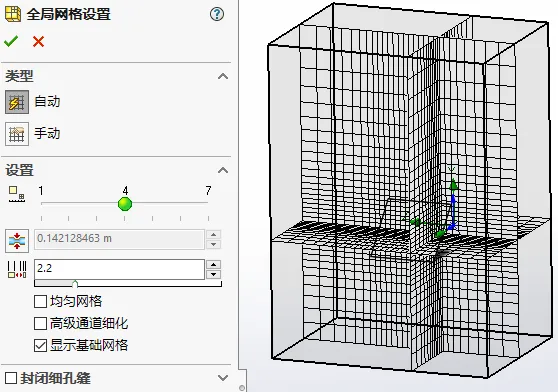
Task: Enable the 高级通道细化 checkbox
Action: [x=40, y=323]
